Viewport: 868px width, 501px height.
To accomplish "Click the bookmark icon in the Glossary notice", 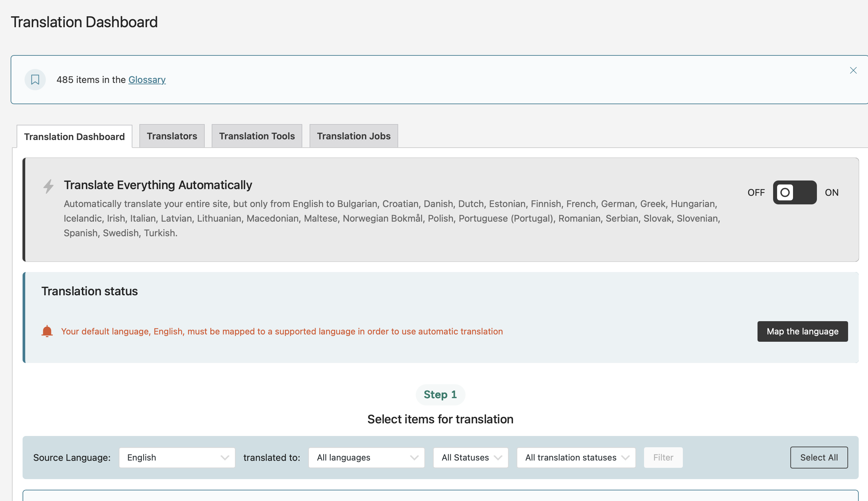I will point(35,80).
